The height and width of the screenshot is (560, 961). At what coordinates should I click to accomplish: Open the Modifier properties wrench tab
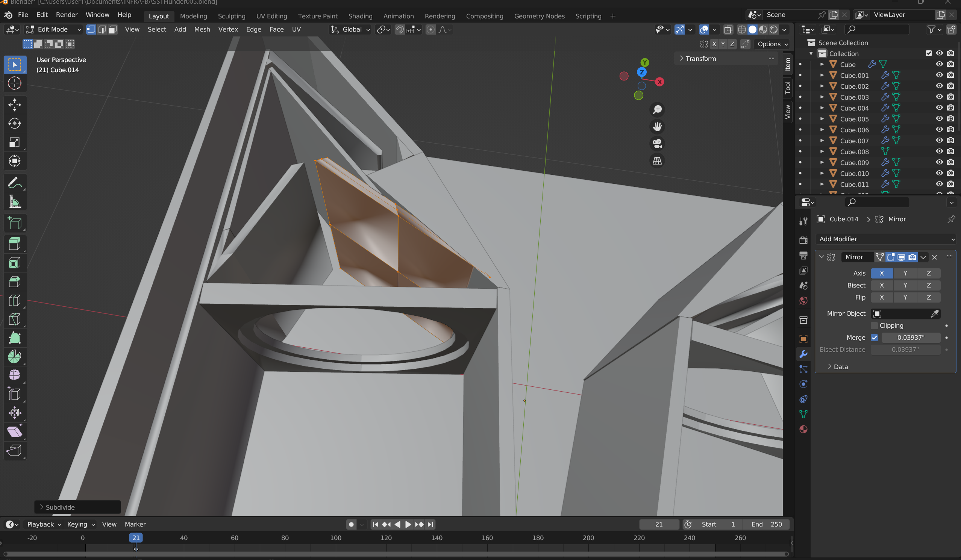point(803,354)
